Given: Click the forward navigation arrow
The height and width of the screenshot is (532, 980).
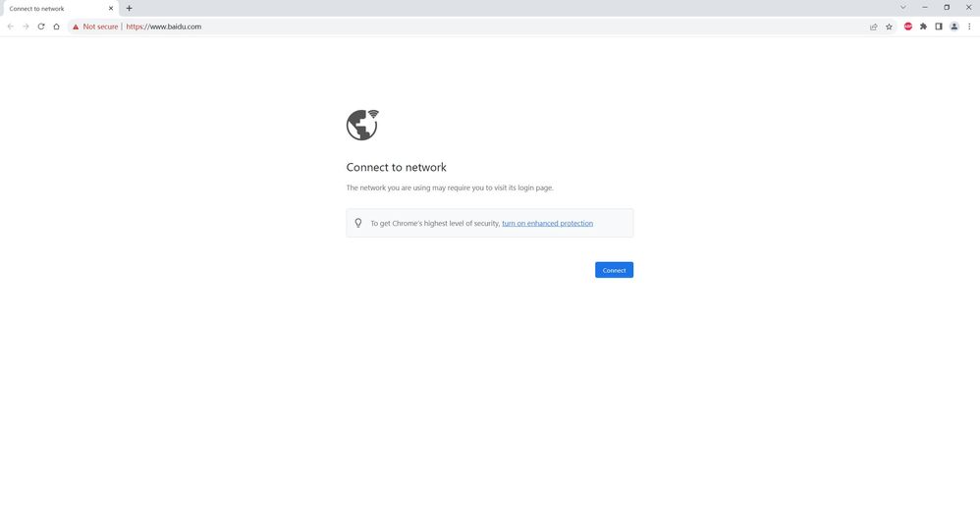Looking at the screenshot, I should coord(26,27).
